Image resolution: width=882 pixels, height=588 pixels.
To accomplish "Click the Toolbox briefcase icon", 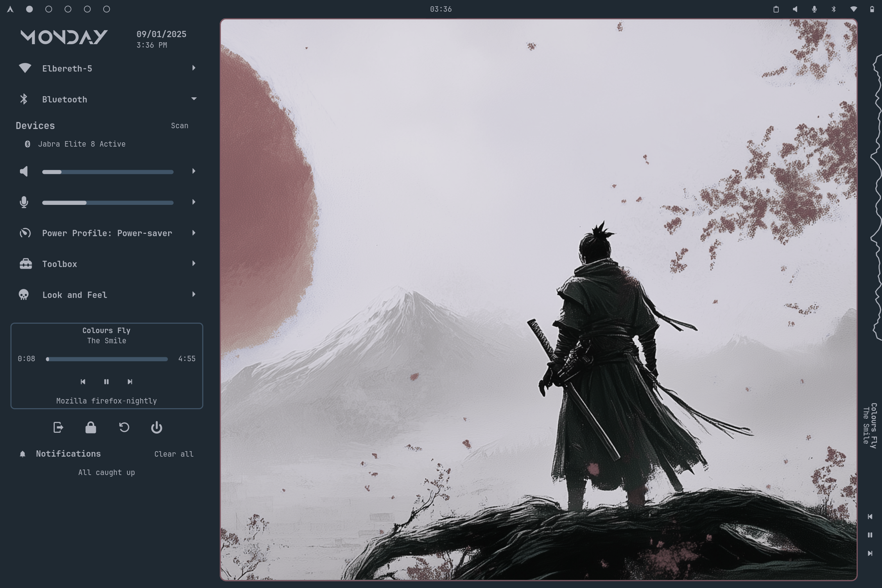I will [25, 264].
